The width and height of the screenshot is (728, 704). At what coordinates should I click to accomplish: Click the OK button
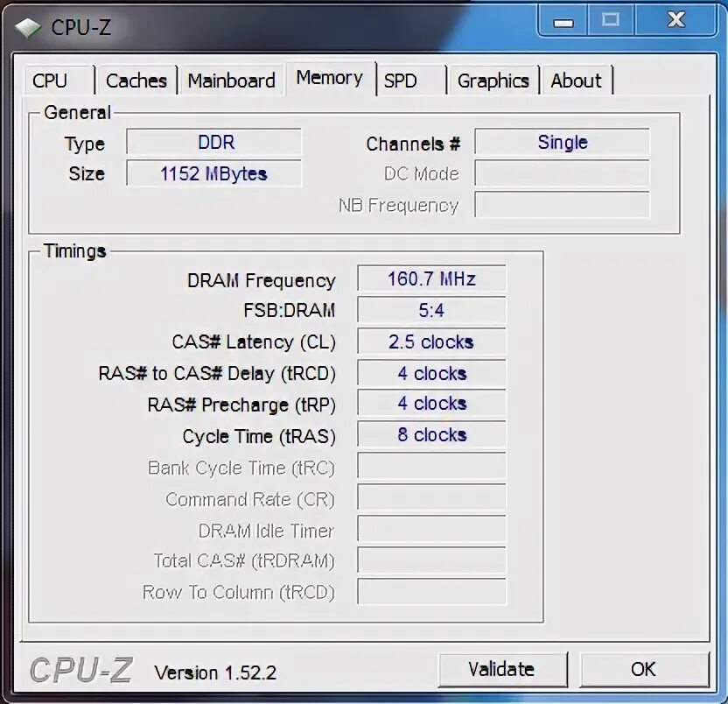(644, 669)
